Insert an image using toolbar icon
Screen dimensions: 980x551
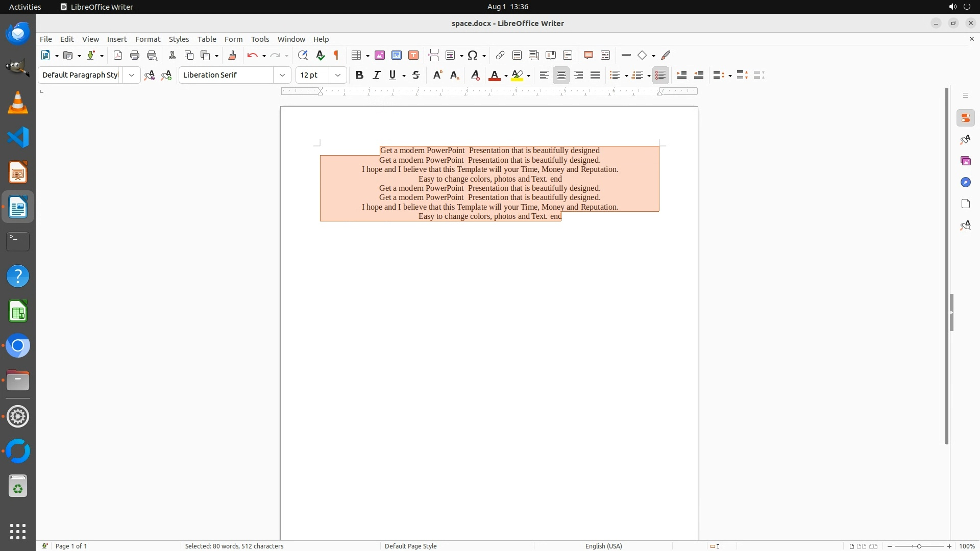pyautogui.click(x=380, y=55)
